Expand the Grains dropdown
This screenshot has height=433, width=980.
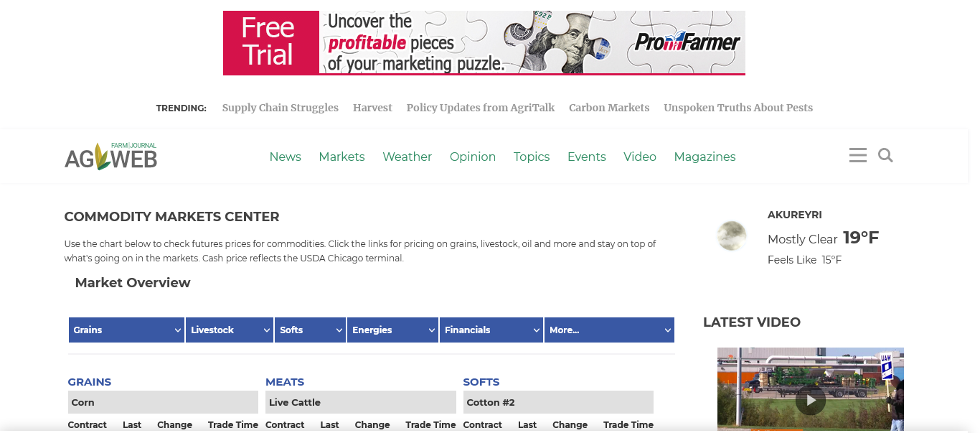pos(126,330)
